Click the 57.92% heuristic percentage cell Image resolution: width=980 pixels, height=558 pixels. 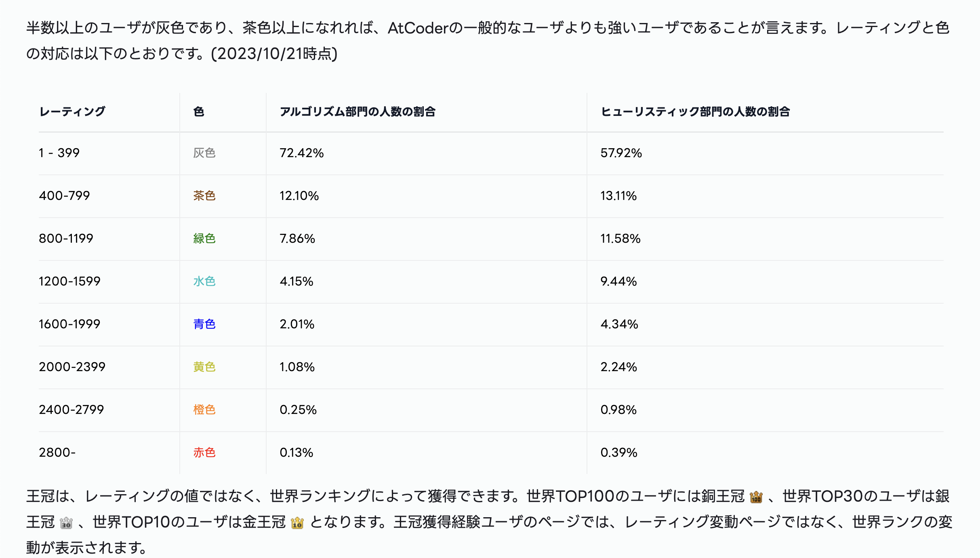pos(621,153)
